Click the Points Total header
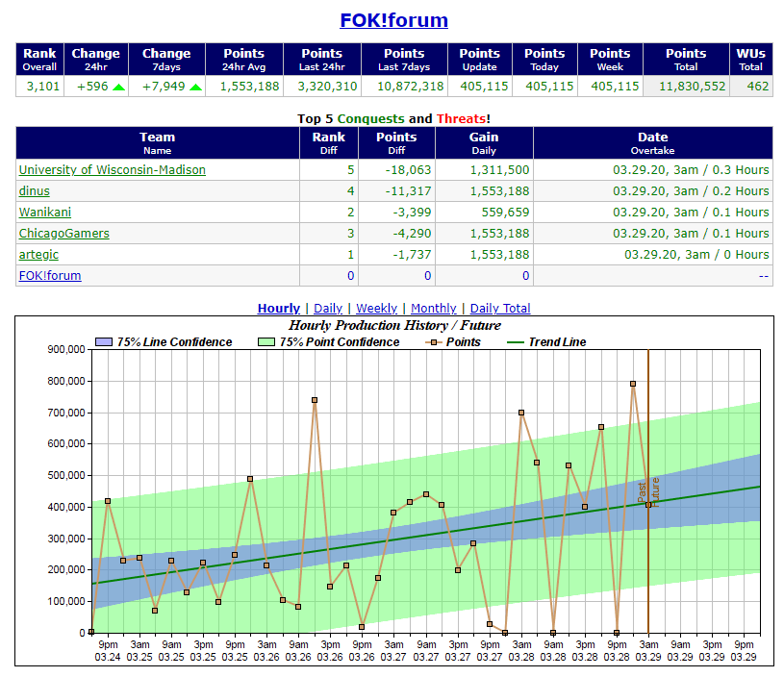This screenshot has width=784, height=677. coord(686,60)
